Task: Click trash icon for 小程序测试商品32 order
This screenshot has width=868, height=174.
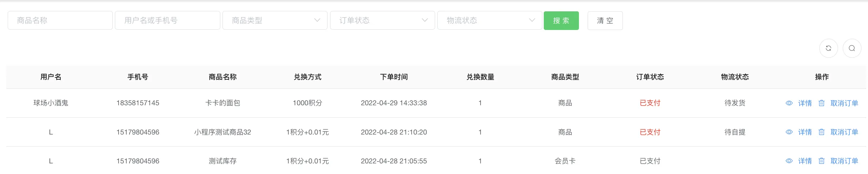Action: coord(822,132)
